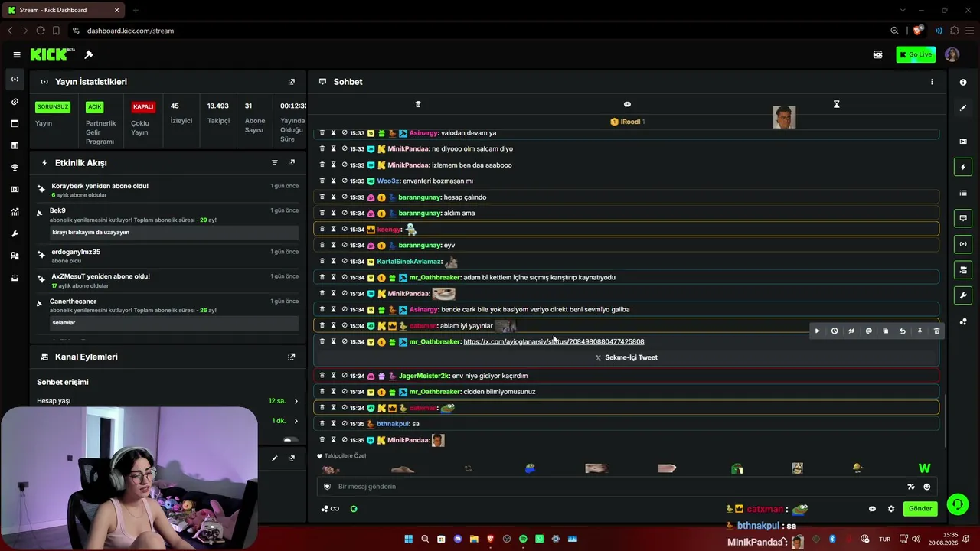
Task: Open chat settings gear next to Gönder
Action: click(891, 509)
